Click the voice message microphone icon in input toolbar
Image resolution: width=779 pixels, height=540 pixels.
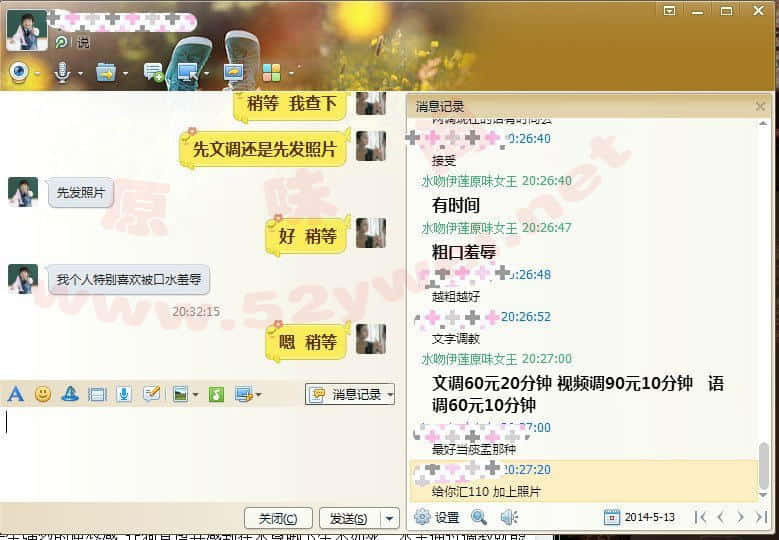pyautogui.click(x=124, y=394)
